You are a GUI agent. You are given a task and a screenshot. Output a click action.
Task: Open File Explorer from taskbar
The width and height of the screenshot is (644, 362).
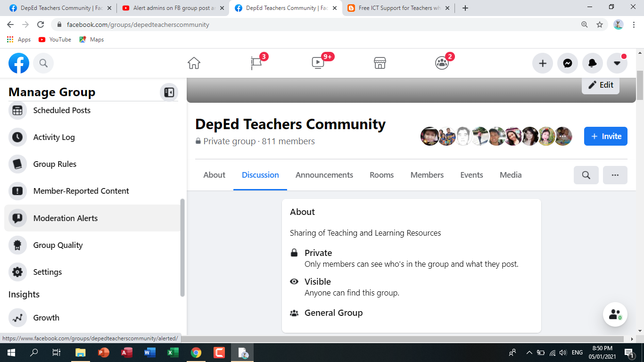(x=81, y=353)
